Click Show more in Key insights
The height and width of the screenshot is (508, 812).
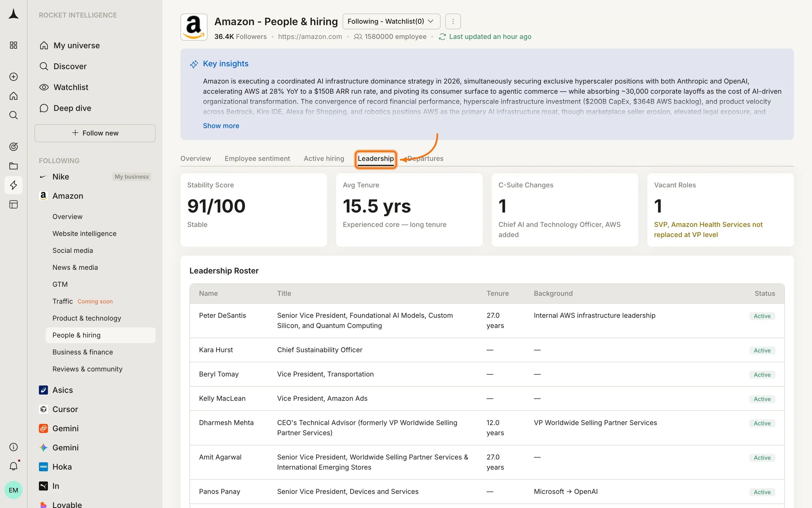pos(221,126)
